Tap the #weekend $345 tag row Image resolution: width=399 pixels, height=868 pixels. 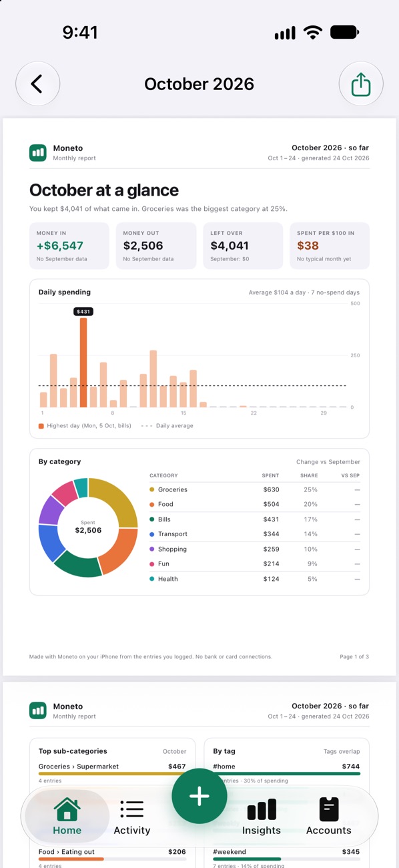pos(287,857)
